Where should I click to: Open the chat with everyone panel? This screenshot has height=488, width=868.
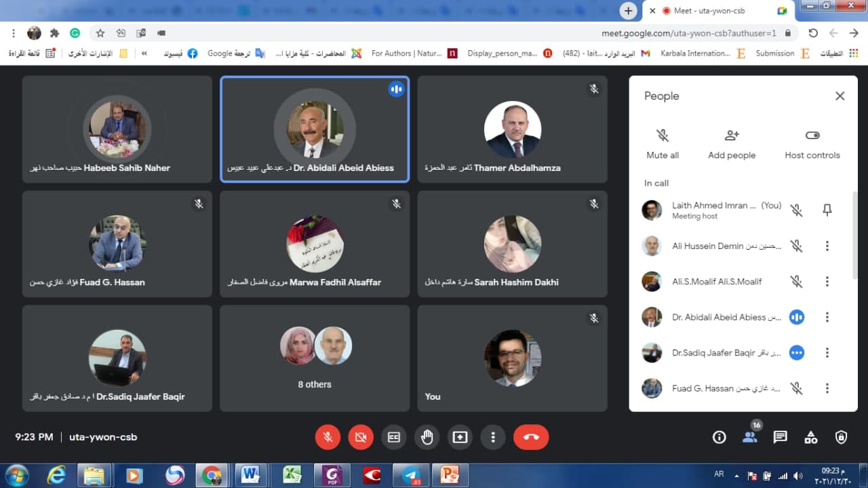click(x=780, y=437)
